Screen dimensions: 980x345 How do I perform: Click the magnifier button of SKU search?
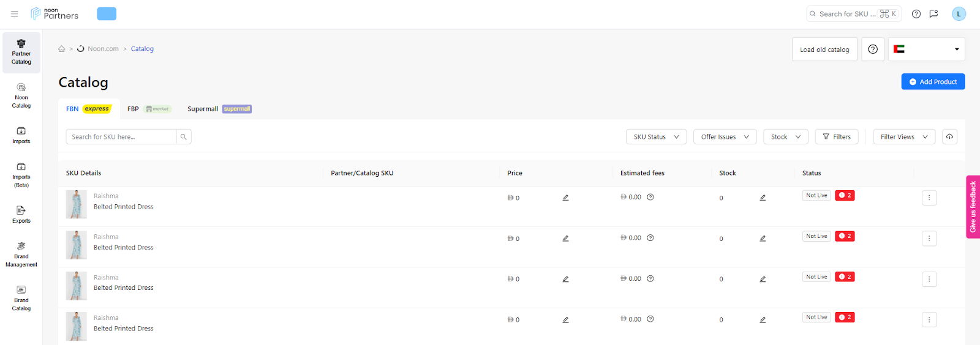(x=184, y=137)
